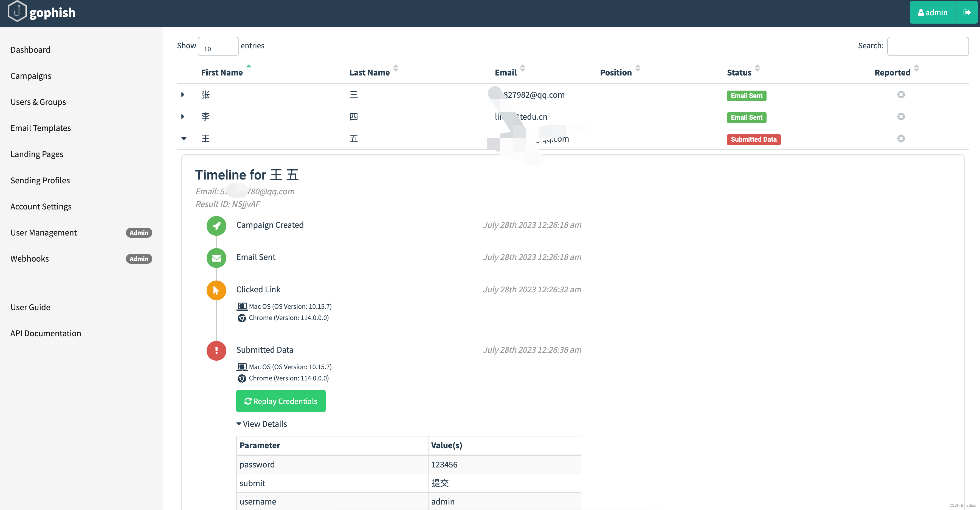Click the Replay Credentials button
The height and width of the screenshot is (510, 980).
281,401
